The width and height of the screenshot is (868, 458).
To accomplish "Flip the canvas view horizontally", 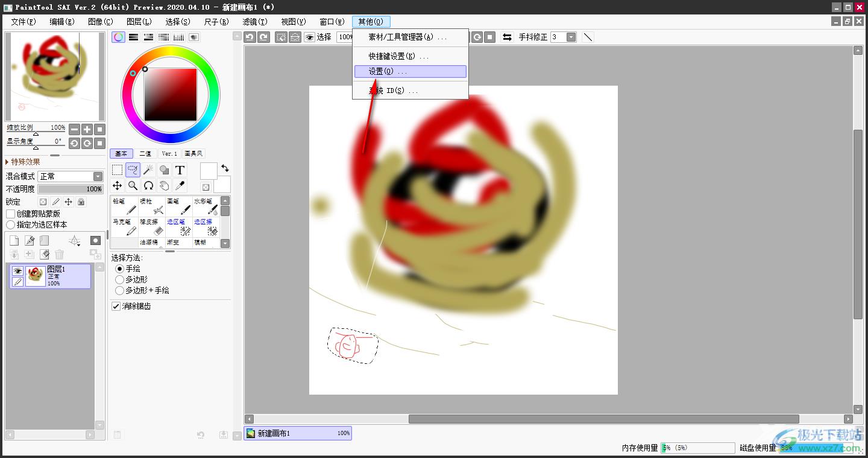I will click(x=508, y=37).
